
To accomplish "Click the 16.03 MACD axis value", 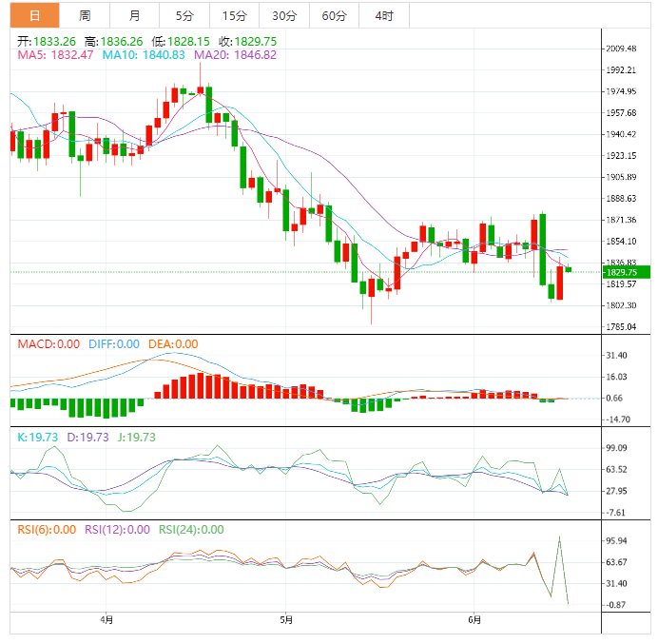I will (616, 377).
